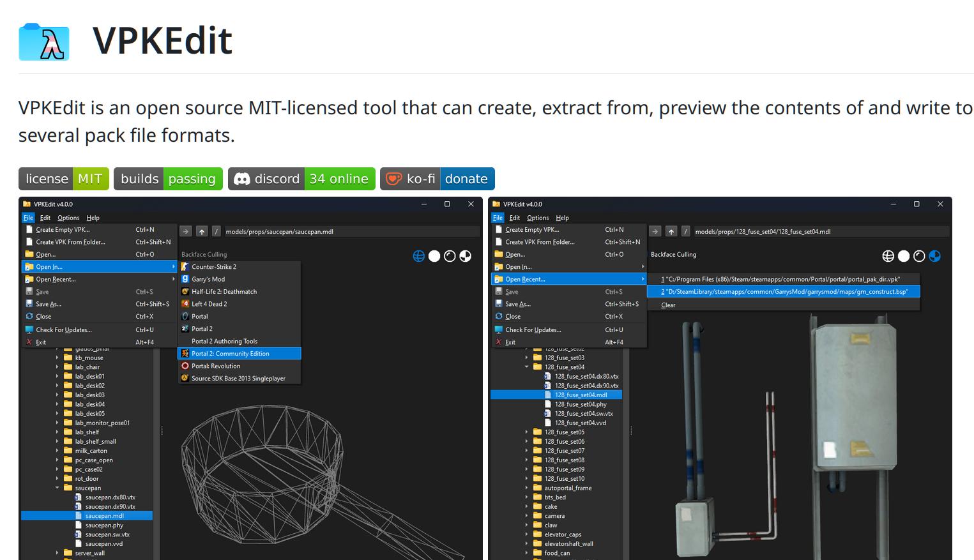The image size is (974, 560).
Task: Open the license MIT badge
Action: click(x=64, y=179)
